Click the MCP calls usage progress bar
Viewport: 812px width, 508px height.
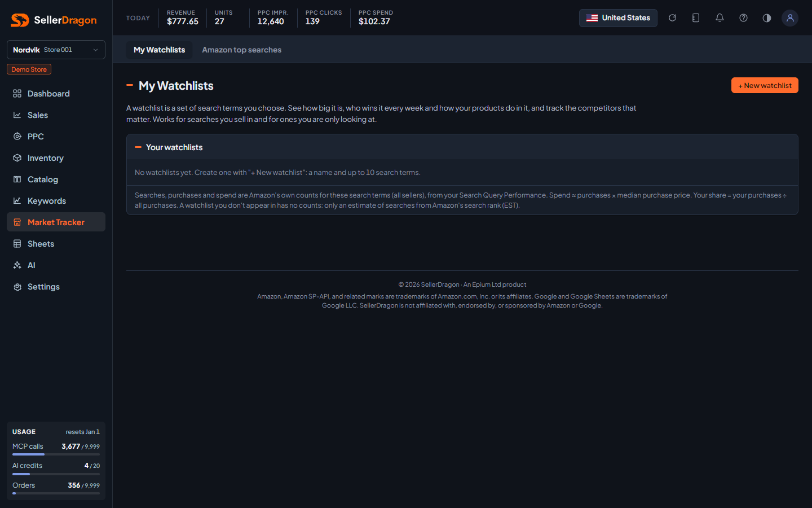56,454
